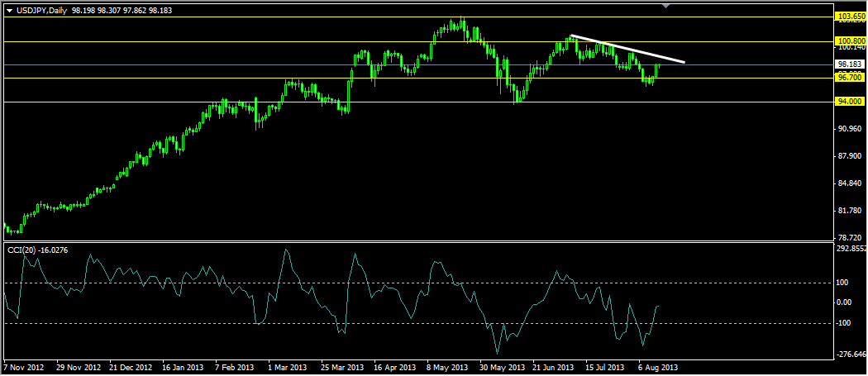
Task: Click the 25 Mar 2013 date label
Action: tap(343, 368)
